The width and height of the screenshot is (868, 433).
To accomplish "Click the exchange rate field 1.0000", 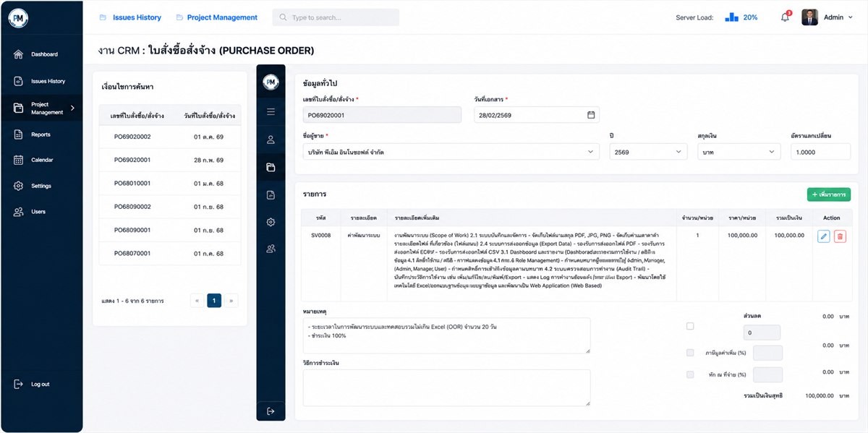I will tap(820, 152).
